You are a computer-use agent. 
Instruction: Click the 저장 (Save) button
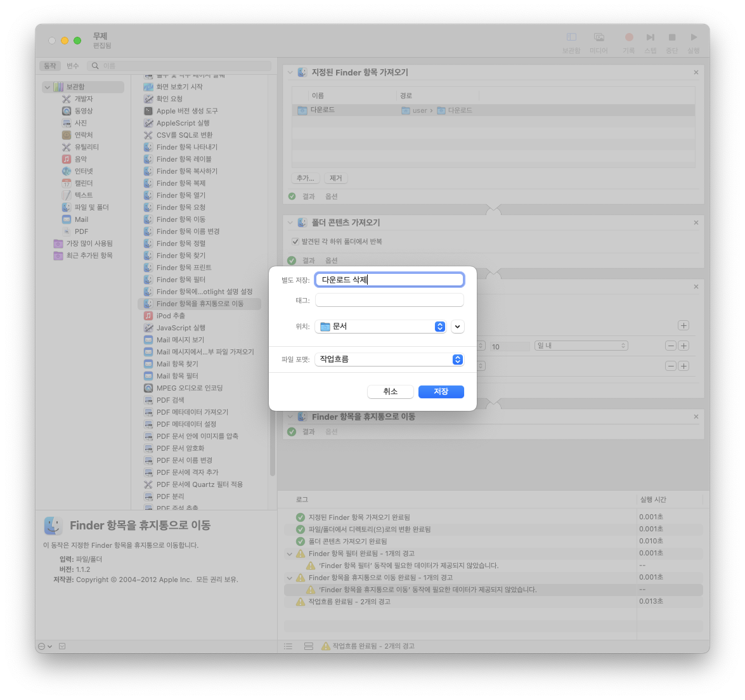click(441, 392)
